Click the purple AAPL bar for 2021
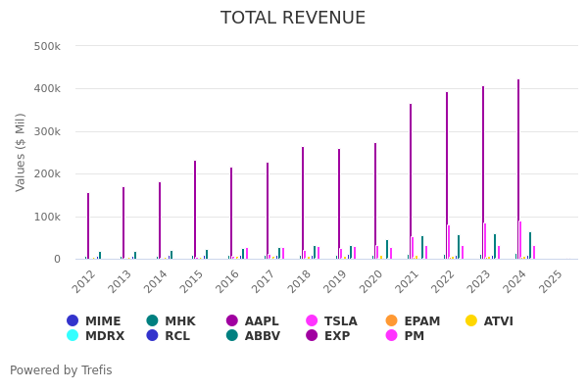The width and height of the screenshot is (588, 392). point(411,182)
